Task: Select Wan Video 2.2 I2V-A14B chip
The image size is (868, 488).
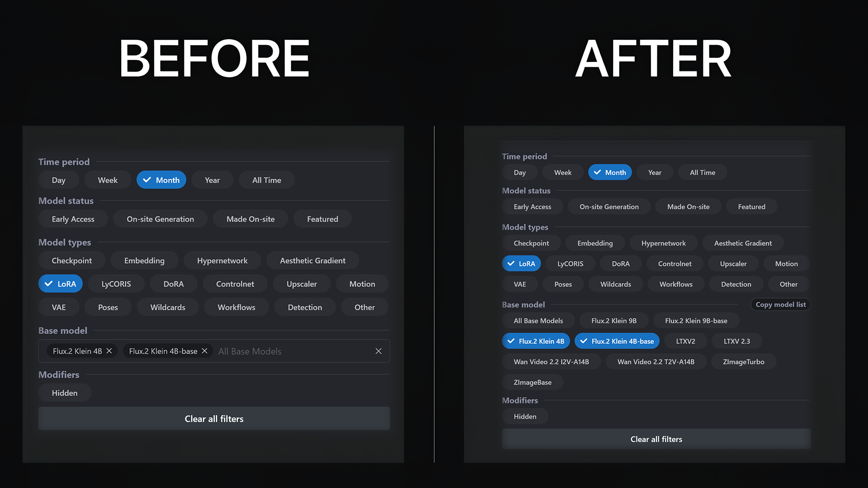Action: point(552,361)
